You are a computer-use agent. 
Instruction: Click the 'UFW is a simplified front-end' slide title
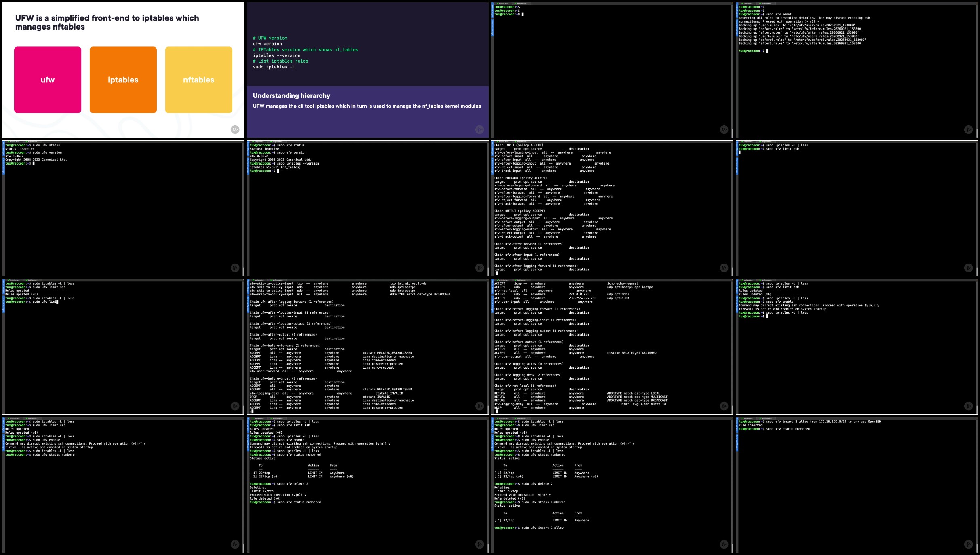click(x=107, y=22)
